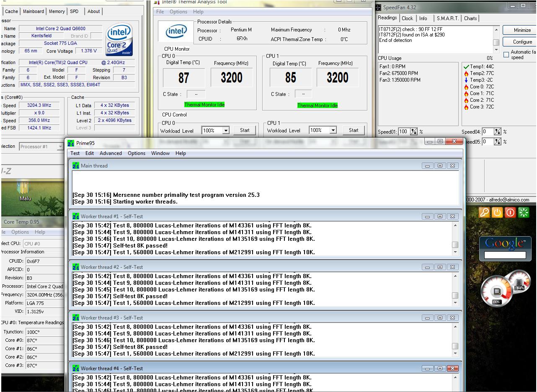Click the Worker thread #2 window icon
This screenshot has height=392, width=537.
coord(76,267)
